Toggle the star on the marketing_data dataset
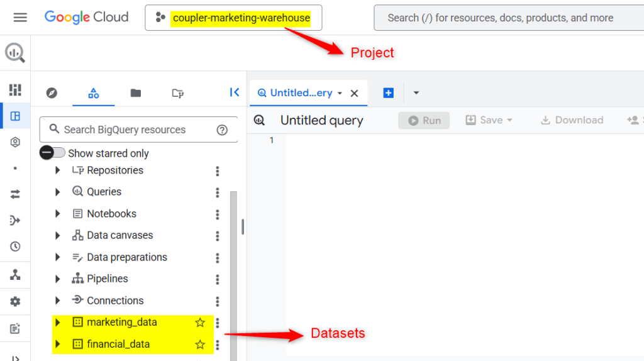 pyautogui.click(x=200, y=323)
